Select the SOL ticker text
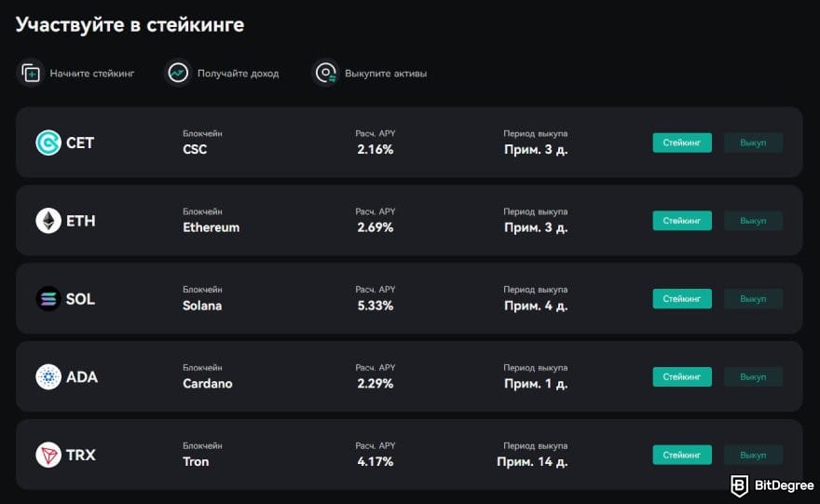Screen dimensions: 820x504 tap(80, 299)
